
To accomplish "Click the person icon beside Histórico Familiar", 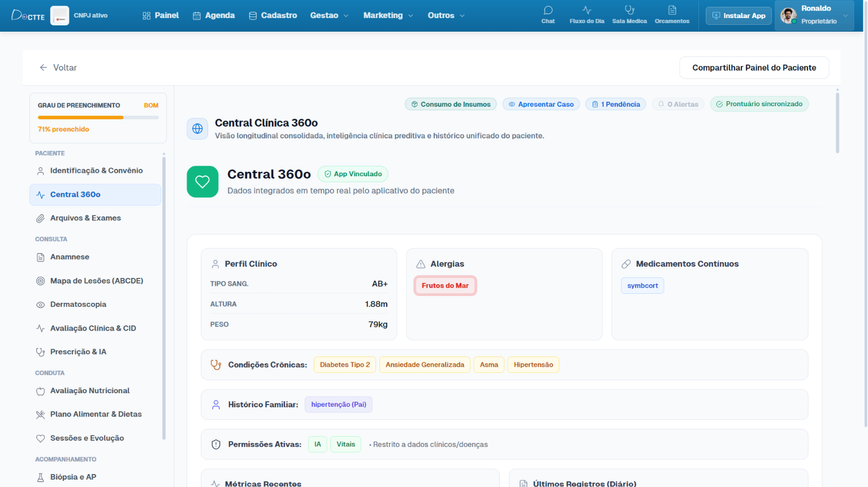I will click(x=216, y=405).
